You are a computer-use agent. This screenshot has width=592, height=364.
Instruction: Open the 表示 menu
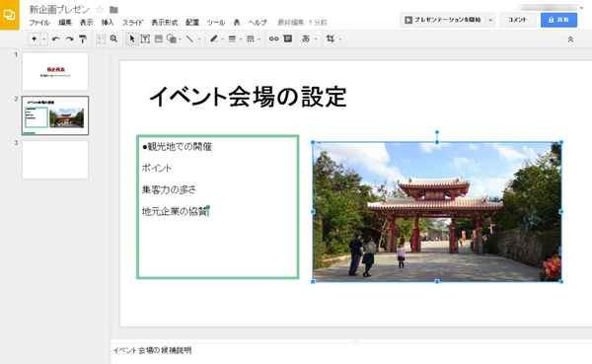click(x=87, y=23)
